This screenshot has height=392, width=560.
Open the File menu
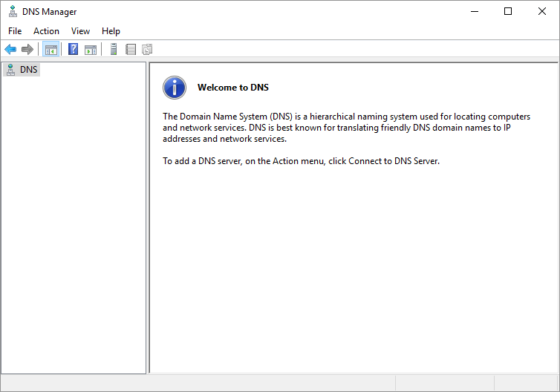[15, 31]
